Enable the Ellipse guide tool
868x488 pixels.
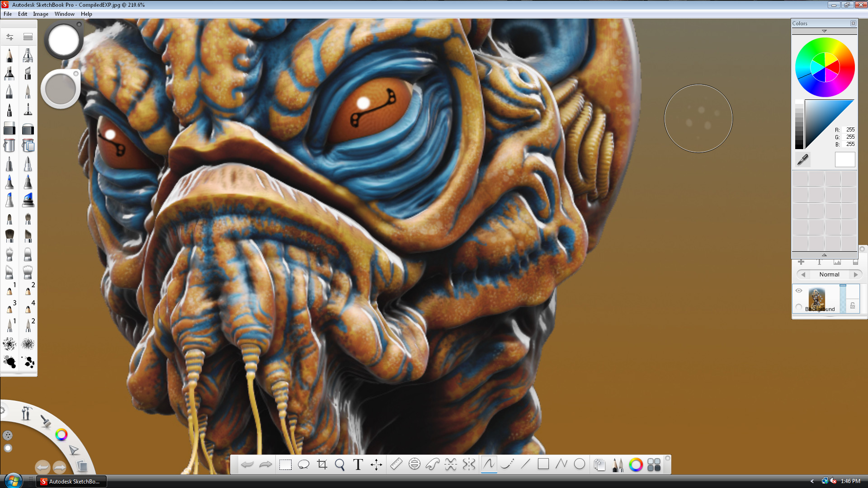point(414,465)
